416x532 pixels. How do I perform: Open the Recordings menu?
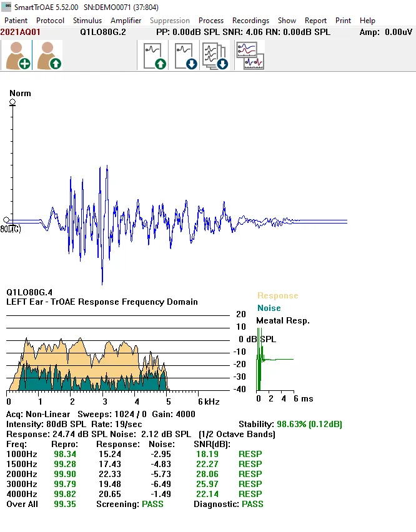250,21
